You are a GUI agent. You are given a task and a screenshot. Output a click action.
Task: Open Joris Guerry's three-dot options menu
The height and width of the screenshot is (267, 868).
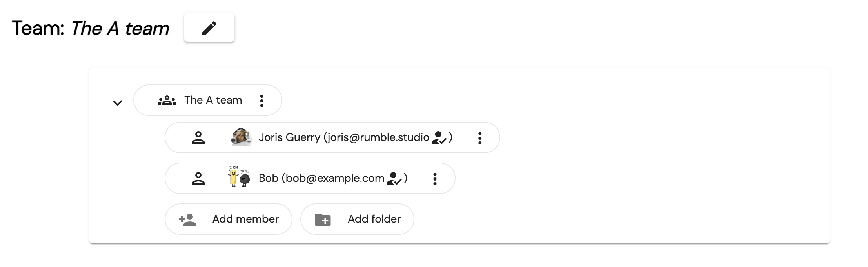pyautogui.click(x=480, y=138)
